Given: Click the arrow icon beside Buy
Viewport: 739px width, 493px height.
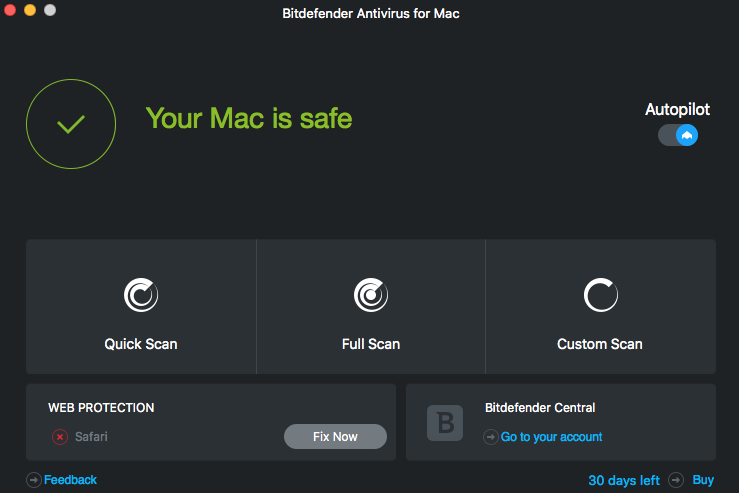Looking at the screenshot, I should click(x=676, y=480).
